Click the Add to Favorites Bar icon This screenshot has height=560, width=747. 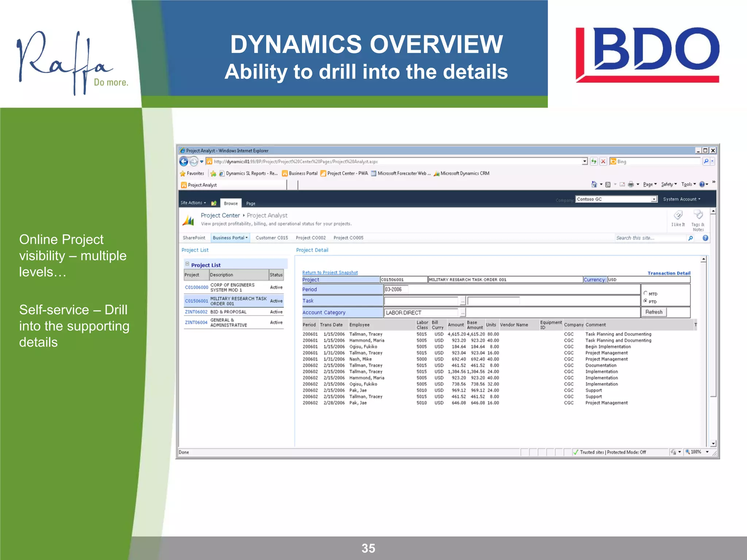click(x=213, y=174)
